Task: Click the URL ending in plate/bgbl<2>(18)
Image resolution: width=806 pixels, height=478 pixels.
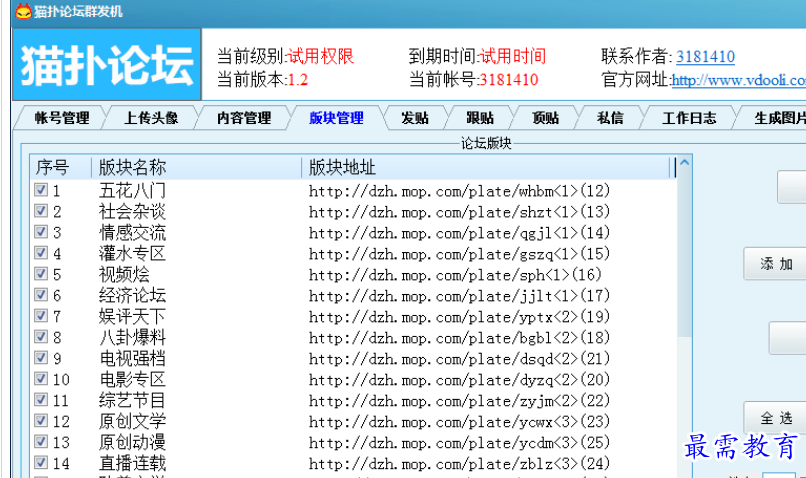Action: [459, 338]
